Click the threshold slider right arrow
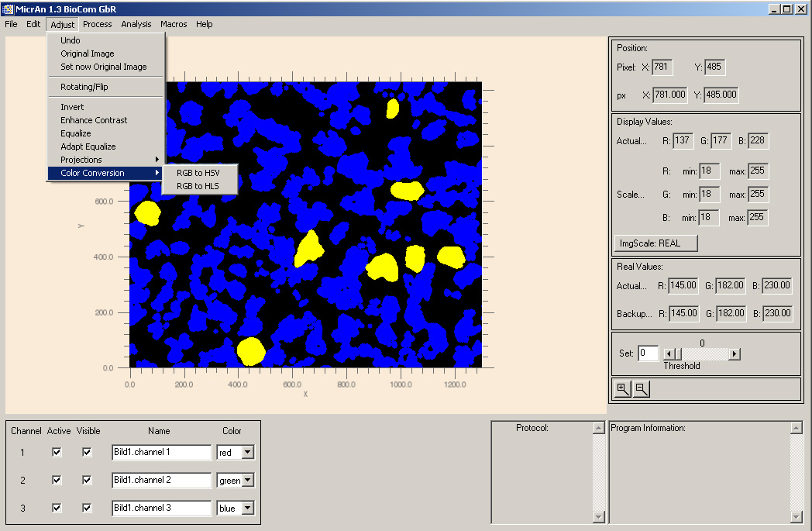Image resolution: width=812 pixels, height=531 pixels. [735, 354]
